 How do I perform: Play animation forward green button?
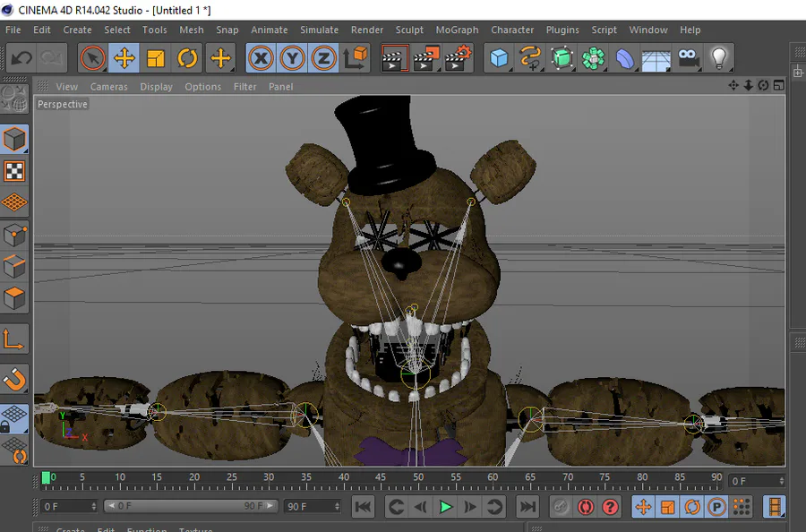pyautogui.click(x=445, y=507)
